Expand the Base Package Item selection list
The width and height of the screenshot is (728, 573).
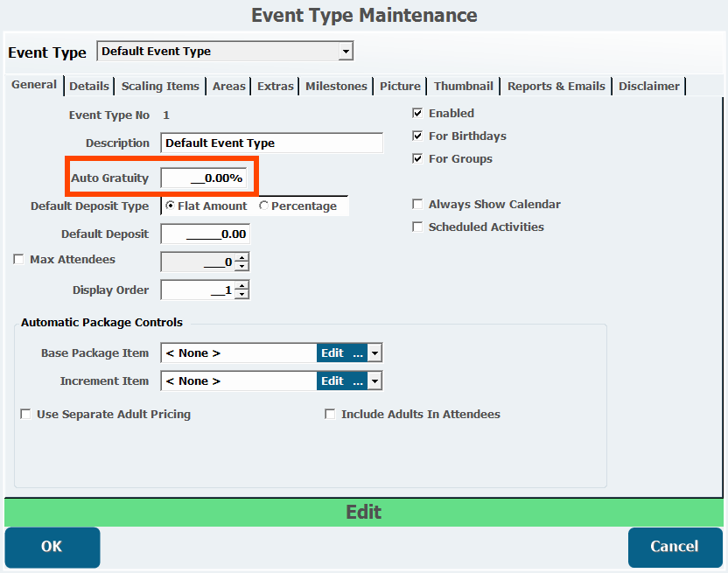[374, 353]
